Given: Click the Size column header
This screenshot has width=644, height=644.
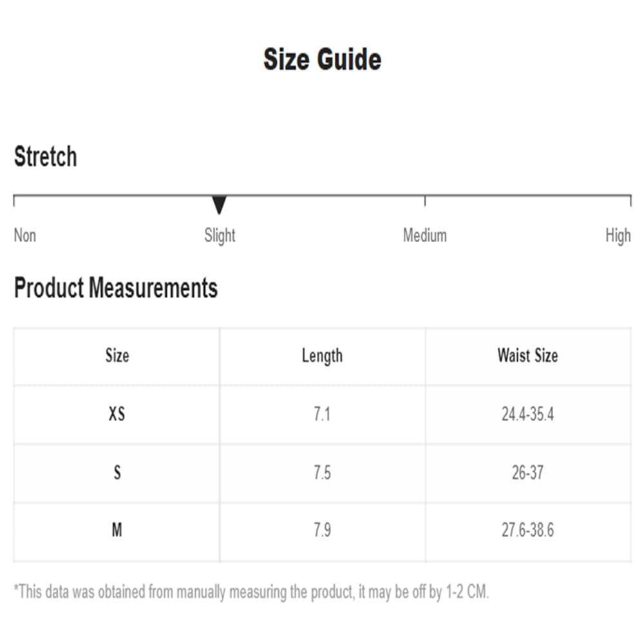Looking at the screenshot, I should point(117,355).
